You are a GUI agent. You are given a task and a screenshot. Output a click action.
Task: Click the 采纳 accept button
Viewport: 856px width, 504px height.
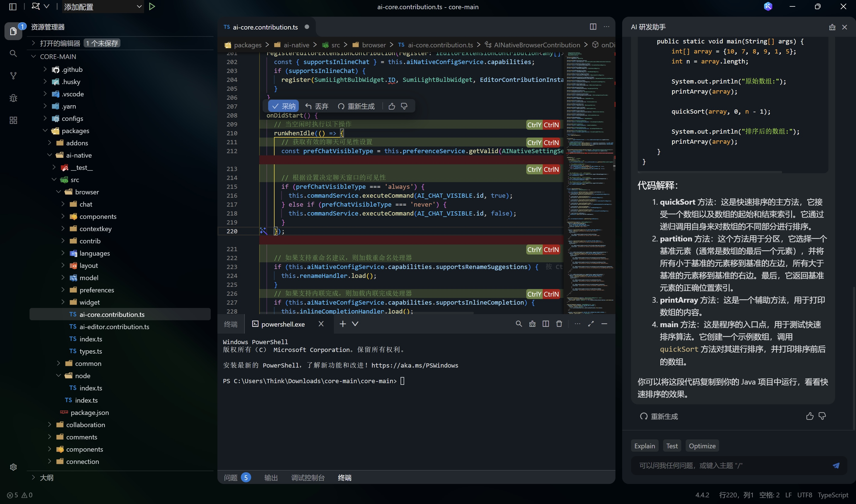click(283, 106)
